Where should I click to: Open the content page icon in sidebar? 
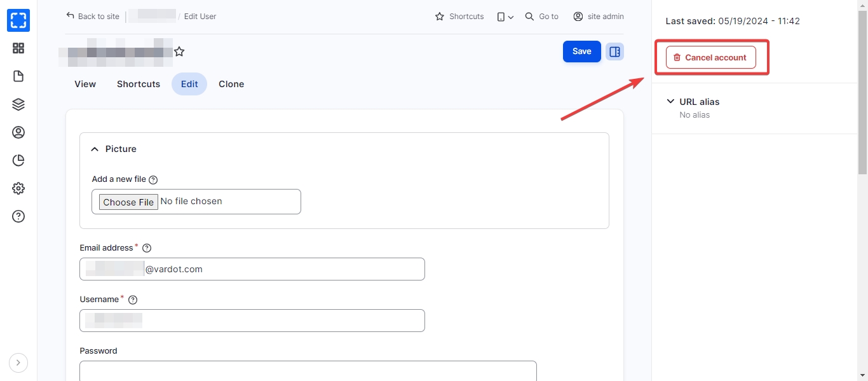tap(18, 76)
